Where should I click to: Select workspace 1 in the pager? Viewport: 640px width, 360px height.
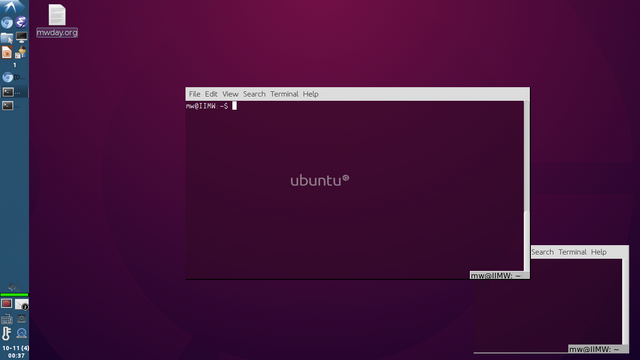point(15,65)
